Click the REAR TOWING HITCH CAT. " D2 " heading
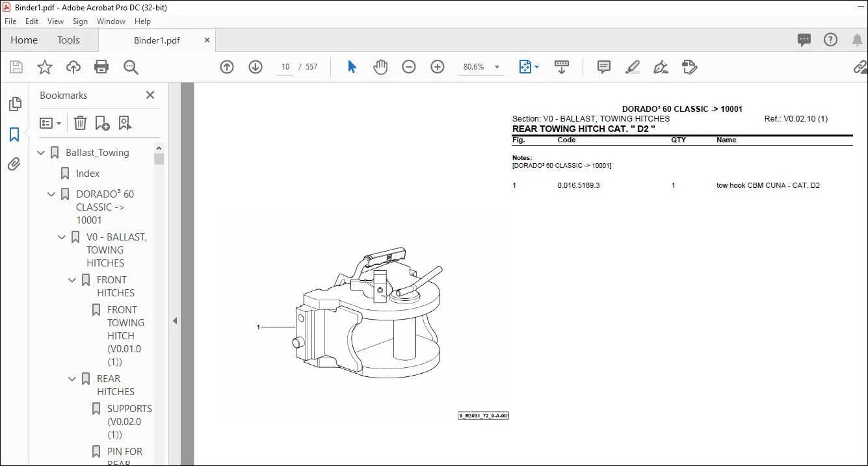This screenshot has height=466, width=868. click(x=583, y=129)
